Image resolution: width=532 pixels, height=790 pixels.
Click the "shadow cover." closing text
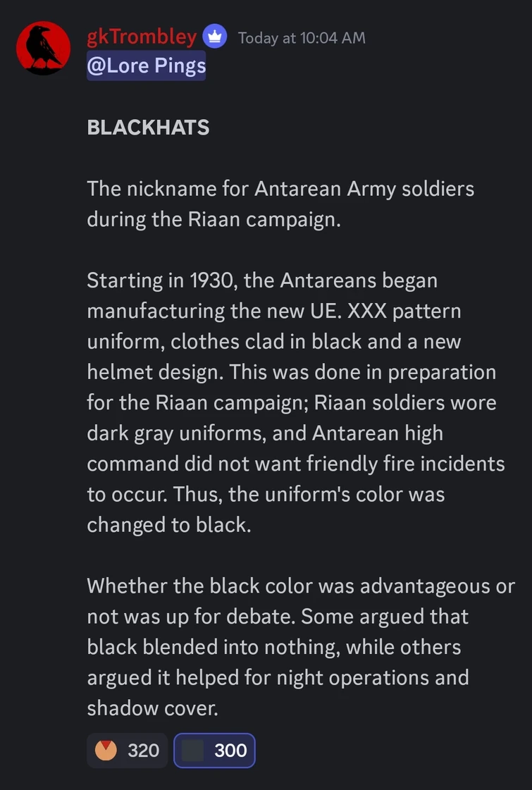[152, 708]
